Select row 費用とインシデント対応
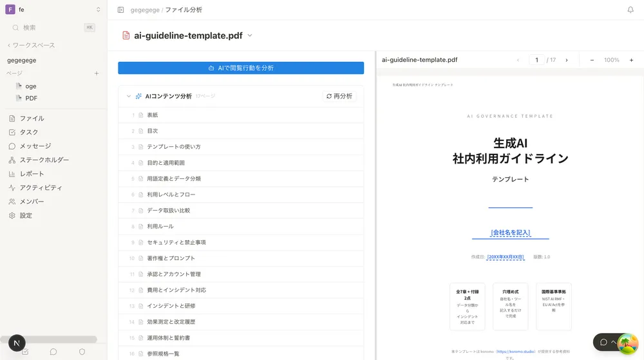Image resolution: width=644 pixels, height=360 pixels. (241, 290)
